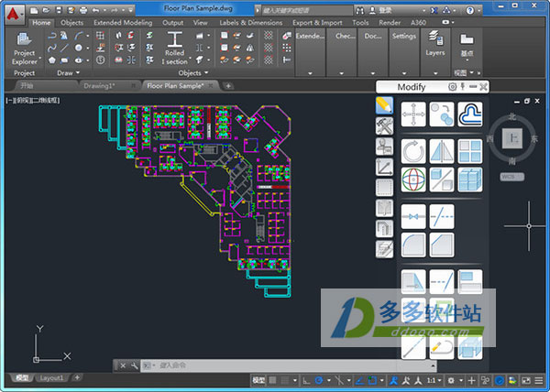
Task: Click the command line input field
Action: point(288,365)
